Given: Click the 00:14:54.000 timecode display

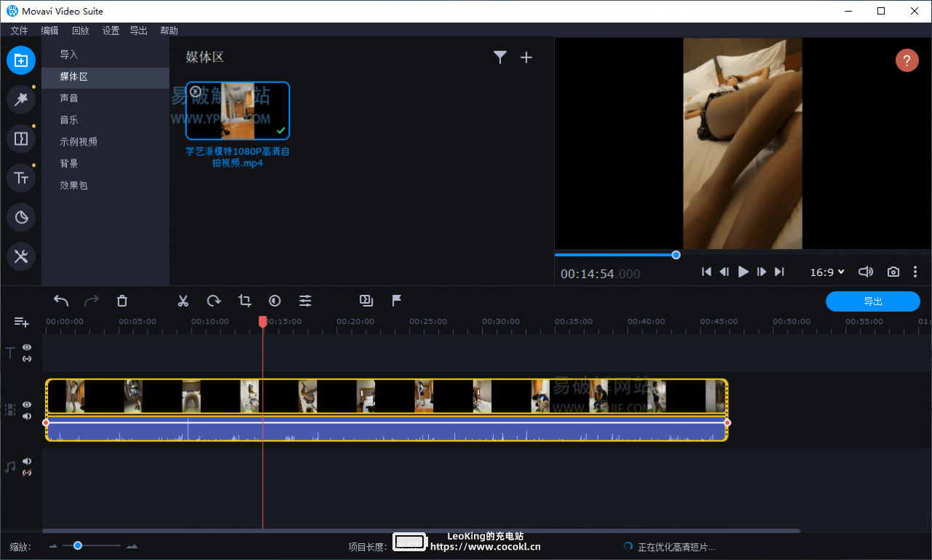Looking at the screenshot, I should click(x=600, y=274).
